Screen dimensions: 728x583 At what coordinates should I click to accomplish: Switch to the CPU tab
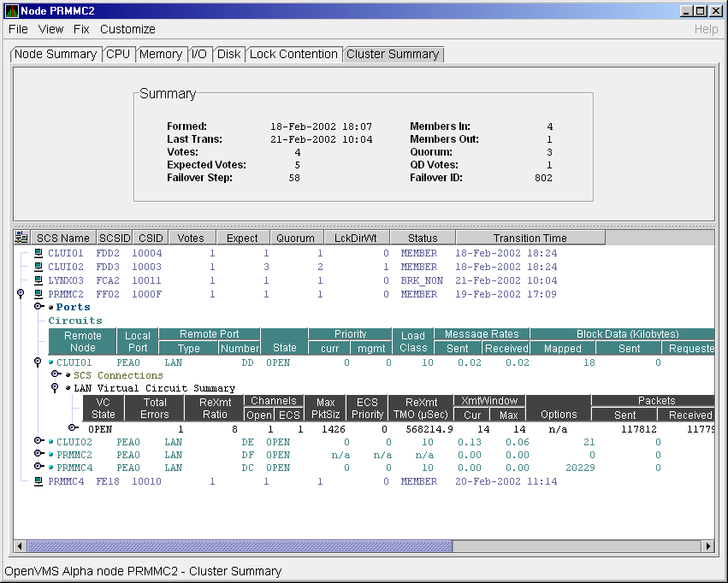(118, 54)
